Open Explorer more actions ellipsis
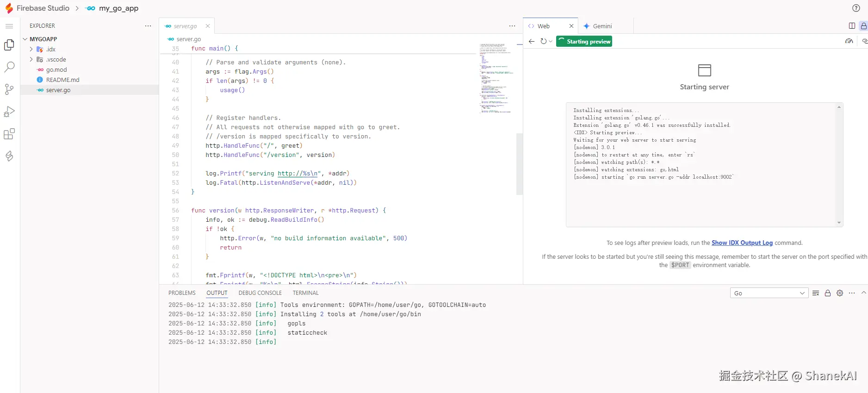The image size is (868, 393). tap(148, 26)
